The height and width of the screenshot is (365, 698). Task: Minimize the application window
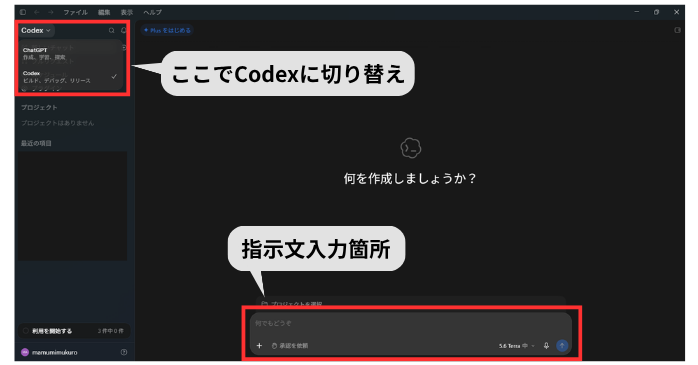tap(637, 12)
